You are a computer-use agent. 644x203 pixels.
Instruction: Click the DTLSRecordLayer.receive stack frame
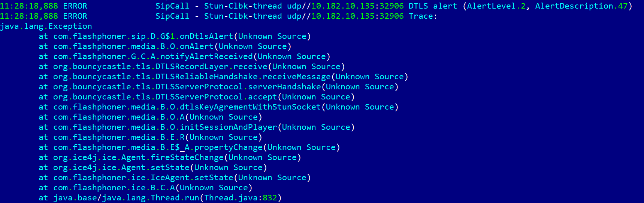point(211,67)
